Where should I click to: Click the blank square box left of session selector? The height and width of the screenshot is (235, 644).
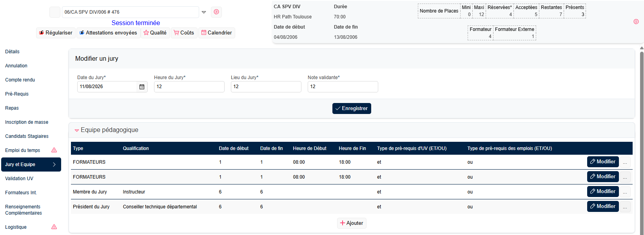tap(55, 12)
